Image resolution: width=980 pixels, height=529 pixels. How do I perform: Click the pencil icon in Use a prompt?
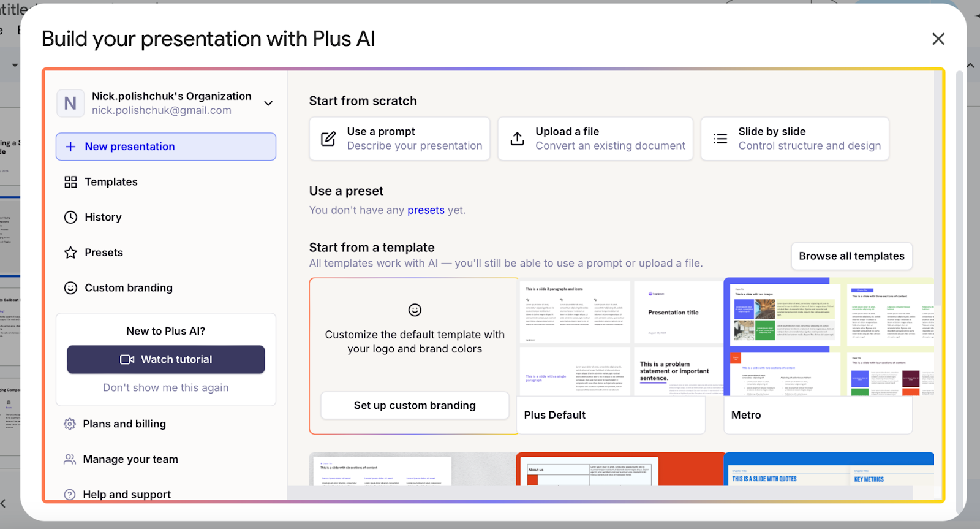328,139
